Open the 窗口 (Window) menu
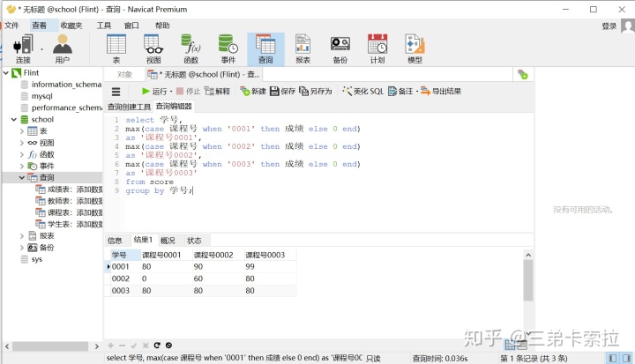Image resolution: width=635 pixels, height=364 pixels. click(x=131, y=26)
